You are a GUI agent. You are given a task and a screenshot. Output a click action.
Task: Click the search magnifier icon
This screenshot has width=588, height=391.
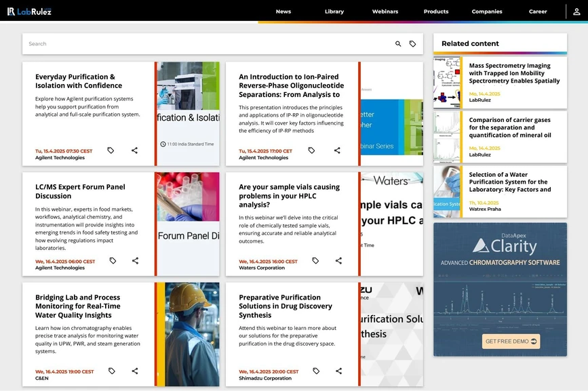398,44
